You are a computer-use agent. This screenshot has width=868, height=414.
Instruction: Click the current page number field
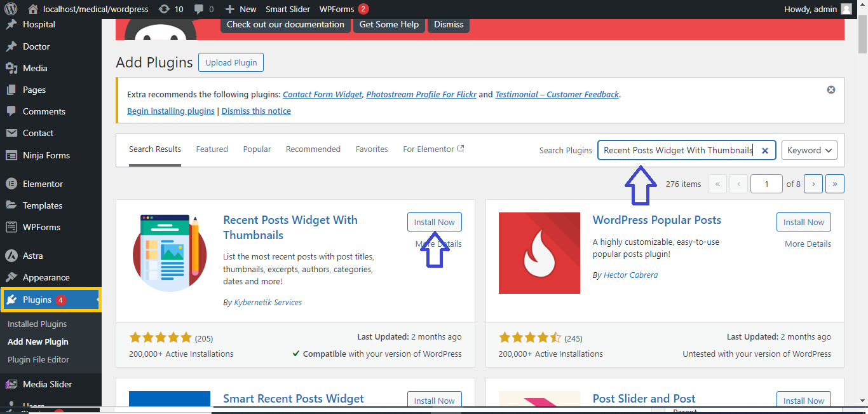click(x=766, y=184)
